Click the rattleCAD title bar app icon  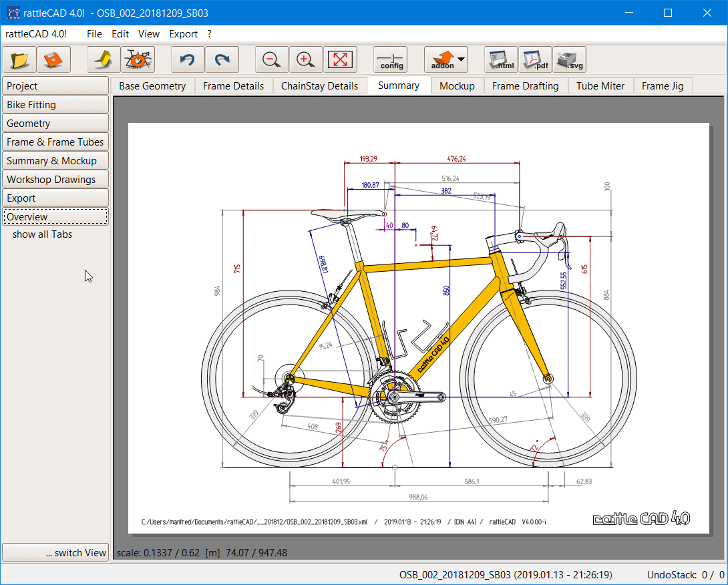[x=13, y=13]
